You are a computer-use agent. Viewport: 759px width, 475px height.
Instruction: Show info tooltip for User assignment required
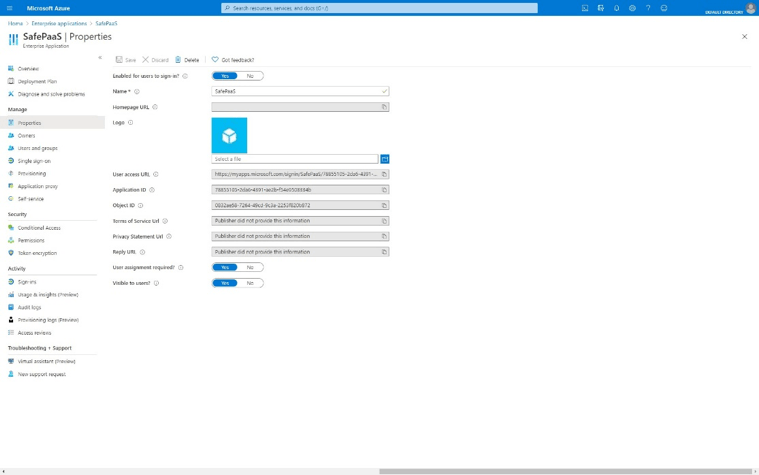(181, 267)
